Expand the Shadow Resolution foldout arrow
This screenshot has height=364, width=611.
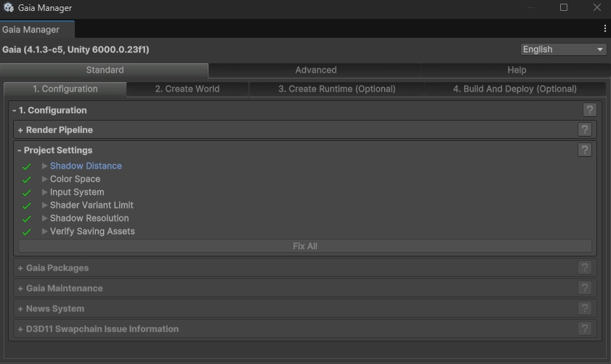[44, 218]
